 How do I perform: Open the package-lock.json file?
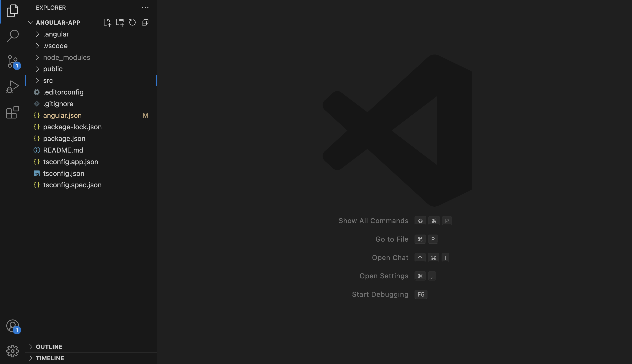pyautogui.click(x=91, y=127)
